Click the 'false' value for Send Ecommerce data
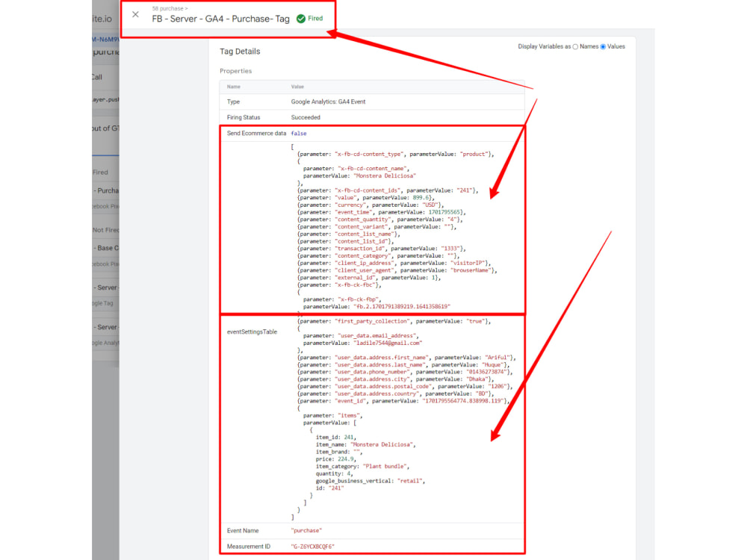This screenshot has width=747, height=560. pos(299,134)
